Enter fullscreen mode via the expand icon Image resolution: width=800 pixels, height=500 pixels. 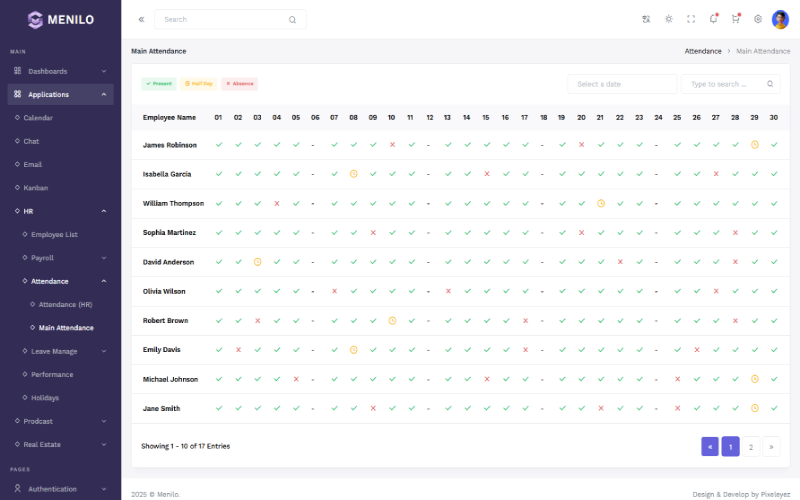691,19
